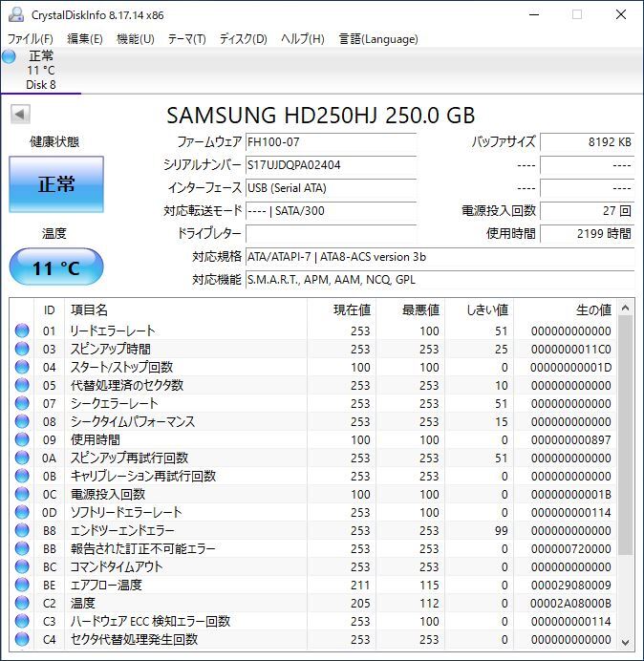Click the 生の値 column header

[565, 310]
